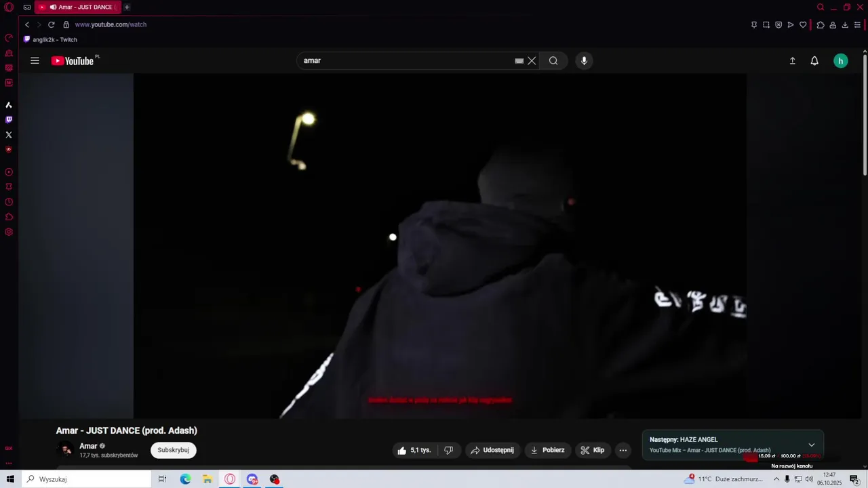
Task: Start voice search with the microphone
Action: click(x=584, y=60)
